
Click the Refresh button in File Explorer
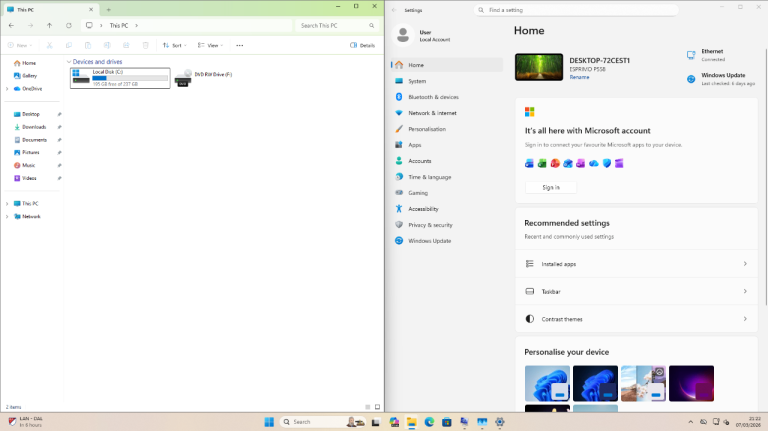coord(70,25)
